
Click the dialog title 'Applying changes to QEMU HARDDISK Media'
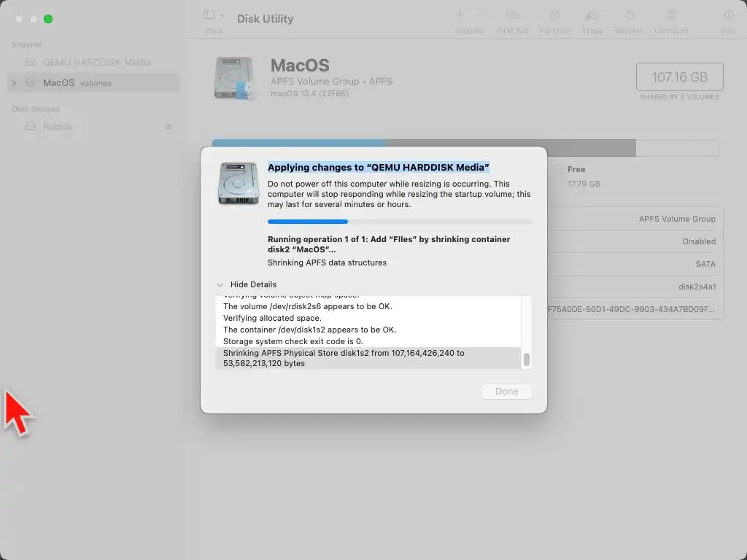point(379,167)
